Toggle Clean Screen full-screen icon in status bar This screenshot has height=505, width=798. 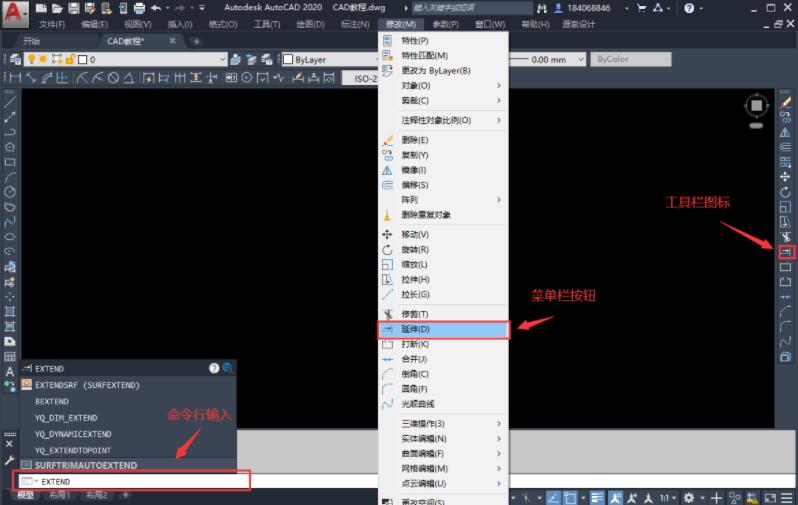(770, 497)
